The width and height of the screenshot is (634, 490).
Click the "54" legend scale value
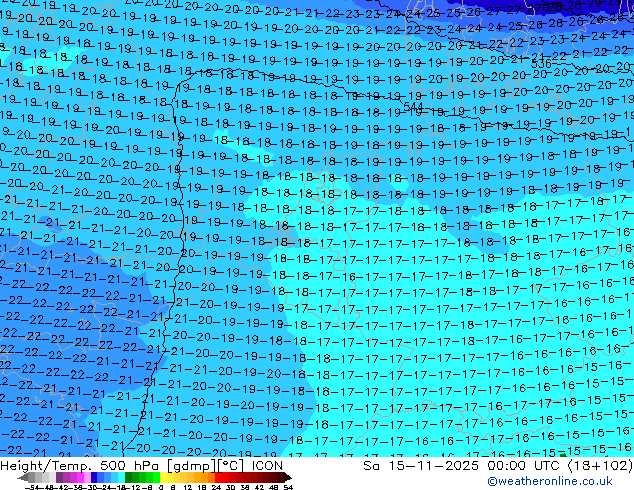coord(288,487)
